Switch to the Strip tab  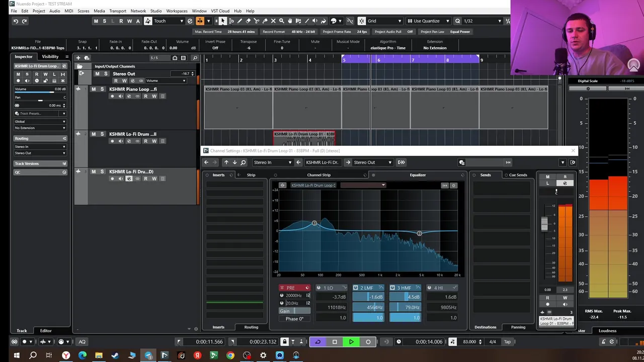(x=251, y=175)
